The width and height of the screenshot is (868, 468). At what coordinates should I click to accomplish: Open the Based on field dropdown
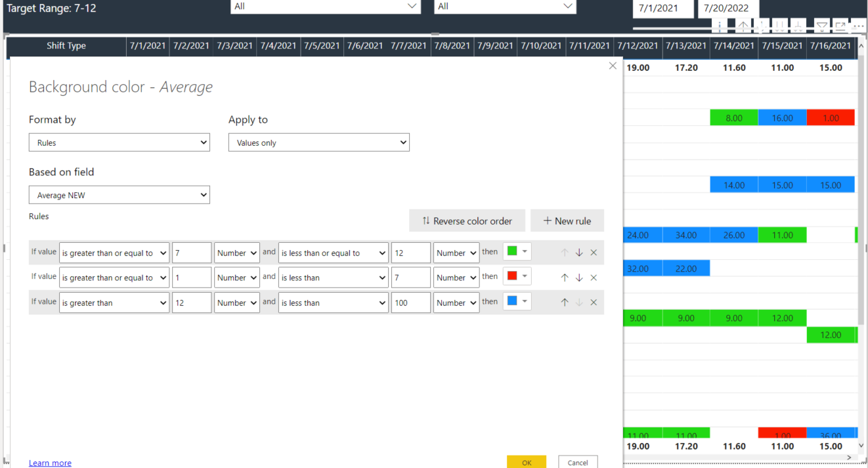tap(119, 195)
